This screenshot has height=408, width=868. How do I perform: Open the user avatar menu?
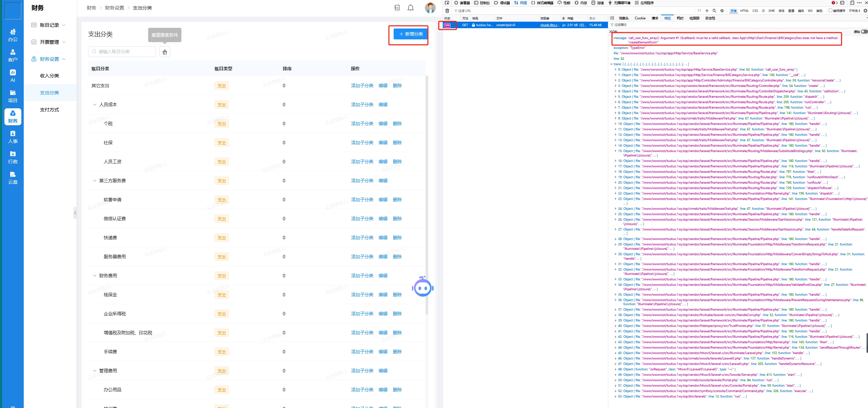(x=430, y=8)
